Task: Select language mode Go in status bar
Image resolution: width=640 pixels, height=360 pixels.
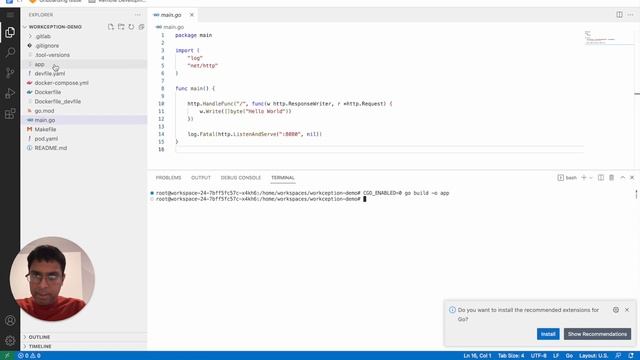Action: [569, 356]
